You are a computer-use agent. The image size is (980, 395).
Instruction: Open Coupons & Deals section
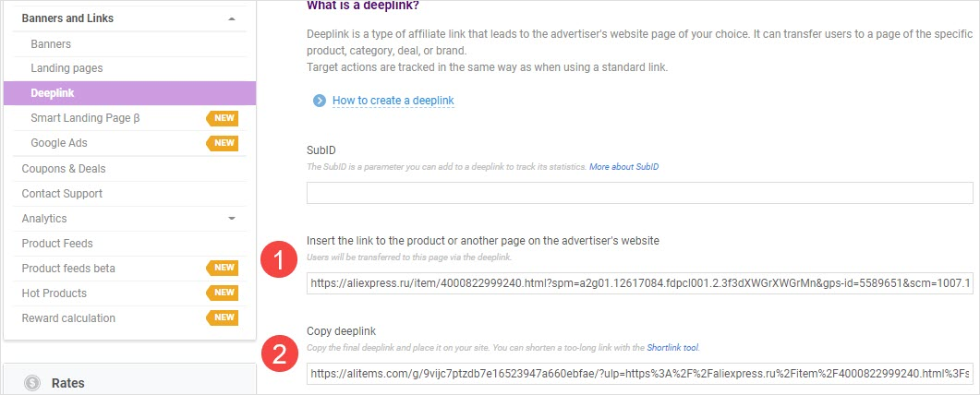click(x=64, y=169)
